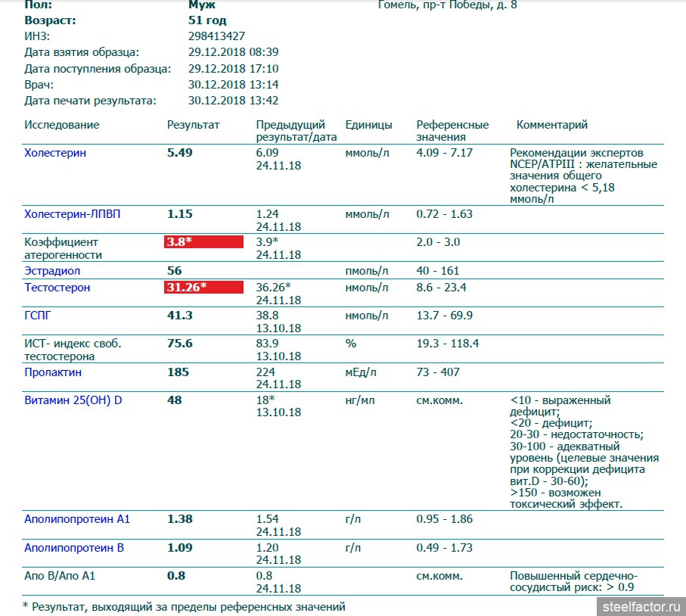Screen dimensions: 686x616
Task: Click the Референсные значения column header
Action: tap(452, 131)
